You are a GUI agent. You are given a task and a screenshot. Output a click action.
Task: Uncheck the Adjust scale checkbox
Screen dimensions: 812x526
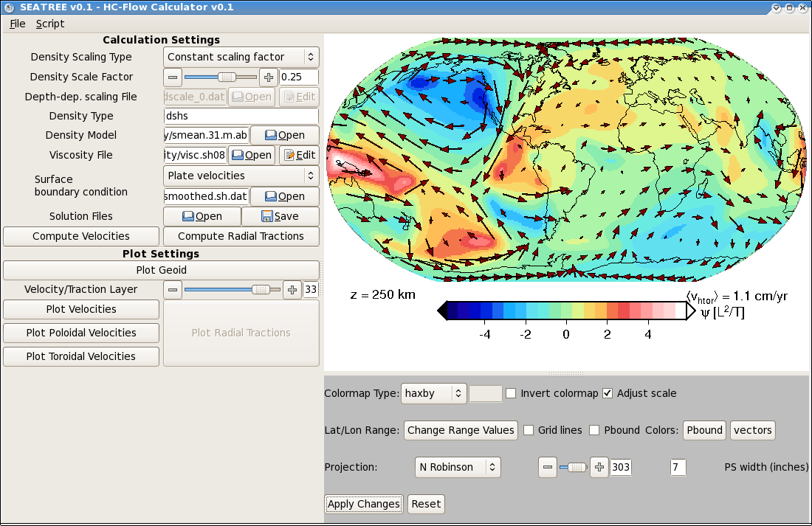[608, 393]
